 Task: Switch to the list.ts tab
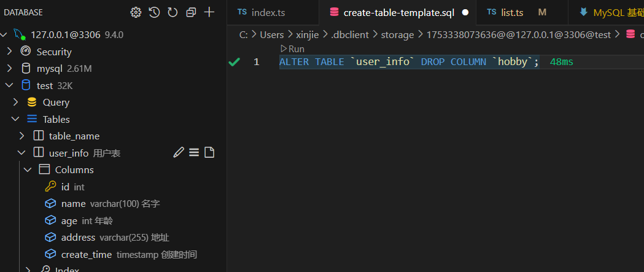click(x=511, y=12)
